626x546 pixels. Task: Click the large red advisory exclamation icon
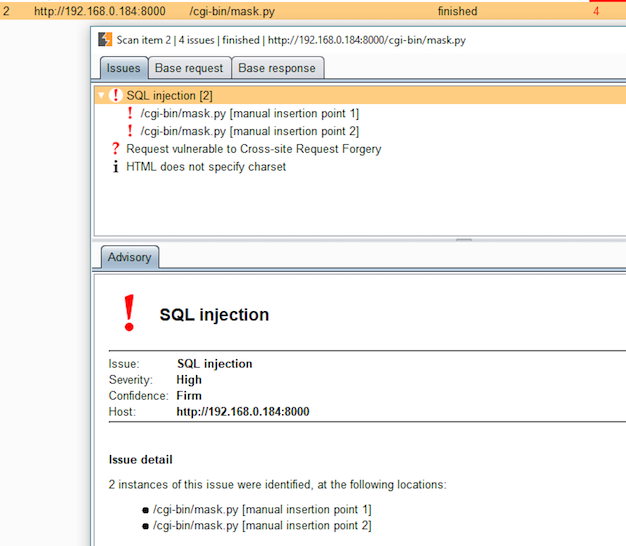pyautogui.click(x=128, y=314)
